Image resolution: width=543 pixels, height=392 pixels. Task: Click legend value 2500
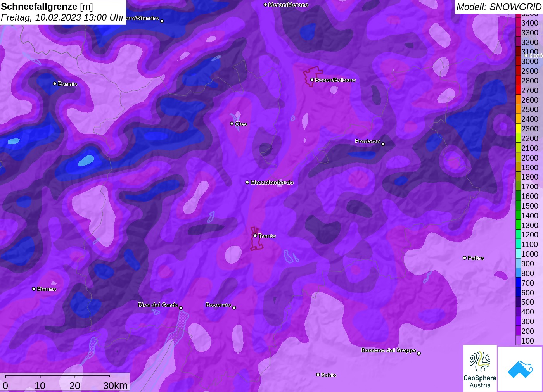(x=530, y=109)
